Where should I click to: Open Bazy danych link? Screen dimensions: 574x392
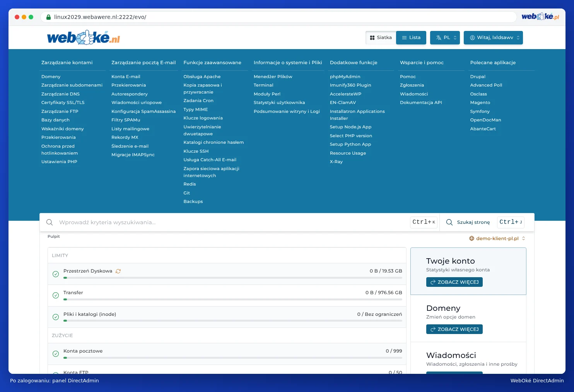(x=55, y=120)
